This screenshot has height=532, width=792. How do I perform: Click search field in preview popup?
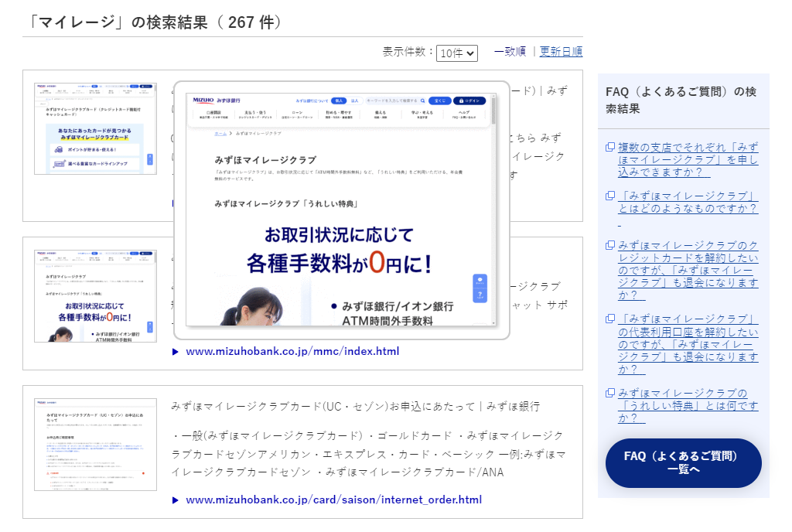[x=395, y=101]
